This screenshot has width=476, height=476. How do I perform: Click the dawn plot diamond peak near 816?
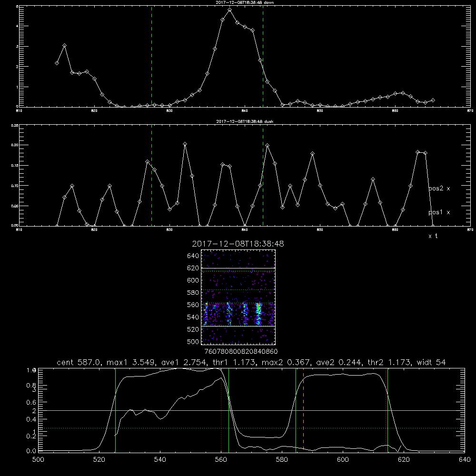point(64,46)
